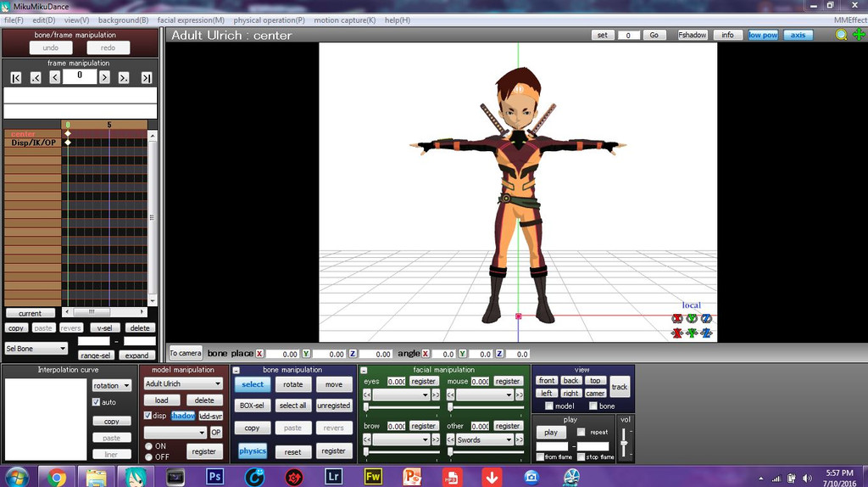The image size is (868, 487).
Task: Open the Adult Ulrich model dropdown
Action: [x=183, y=383]
